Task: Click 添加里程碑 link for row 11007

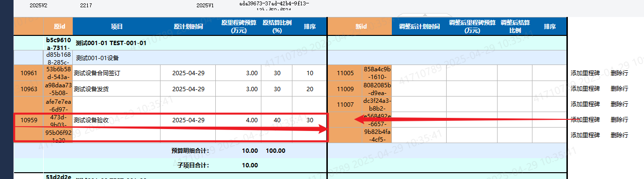Action: [x=585, y=104]
